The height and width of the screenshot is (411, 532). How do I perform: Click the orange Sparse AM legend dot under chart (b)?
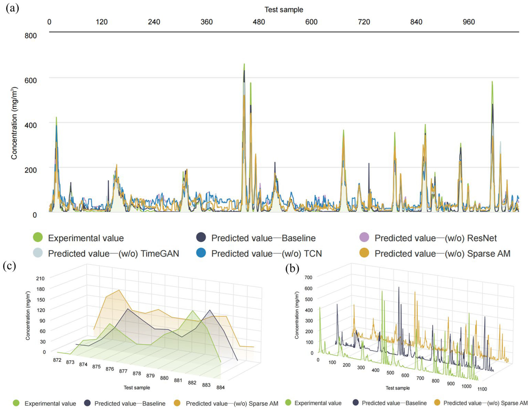coord(437,403)
